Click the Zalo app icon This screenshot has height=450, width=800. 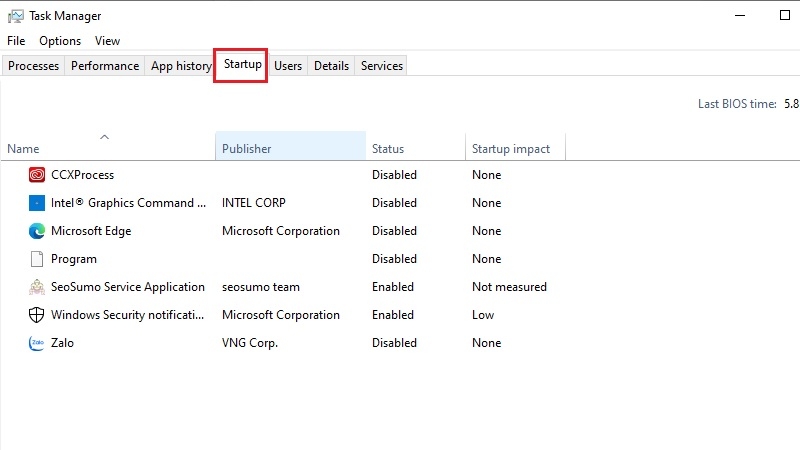[36, 343]
